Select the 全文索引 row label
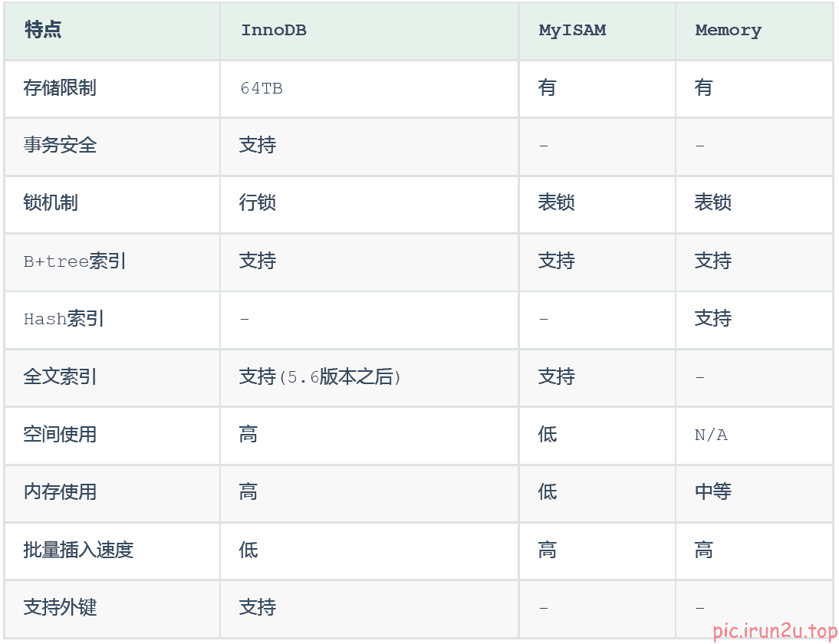 (60, 377)
